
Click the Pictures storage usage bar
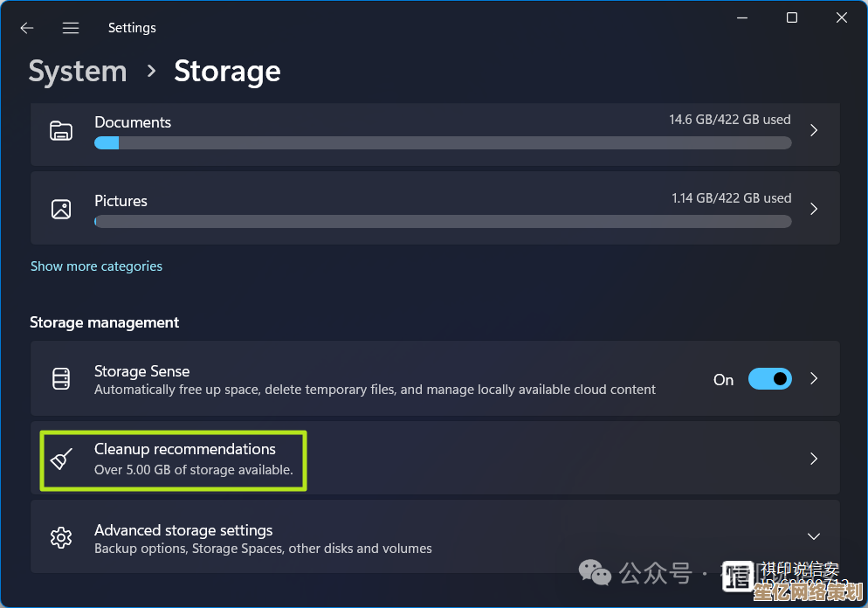coord(443,222)
